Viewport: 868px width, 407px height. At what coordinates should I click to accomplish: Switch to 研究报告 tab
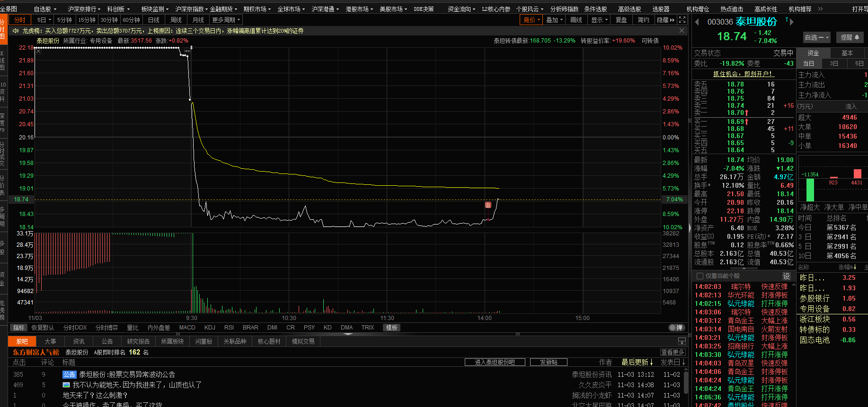[x=138, y=341]
